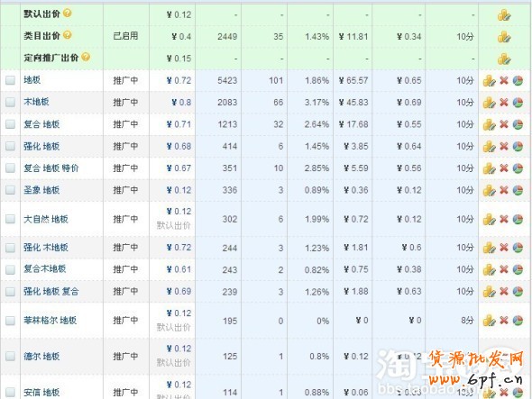Check the box for 地板 keyword
This screenshot has height=399, width=532.
(x=11, y=80)
